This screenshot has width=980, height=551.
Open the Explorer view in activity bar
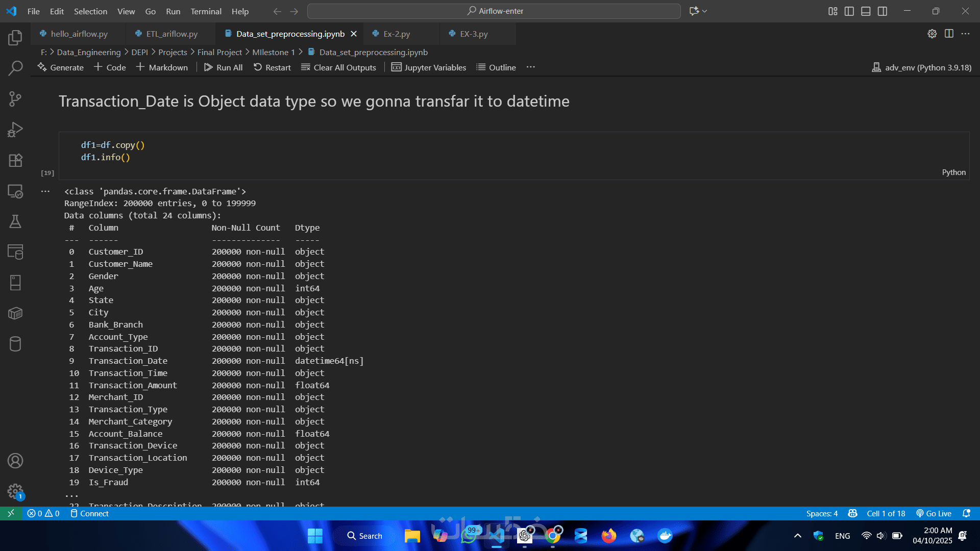(x=15, y=37)
